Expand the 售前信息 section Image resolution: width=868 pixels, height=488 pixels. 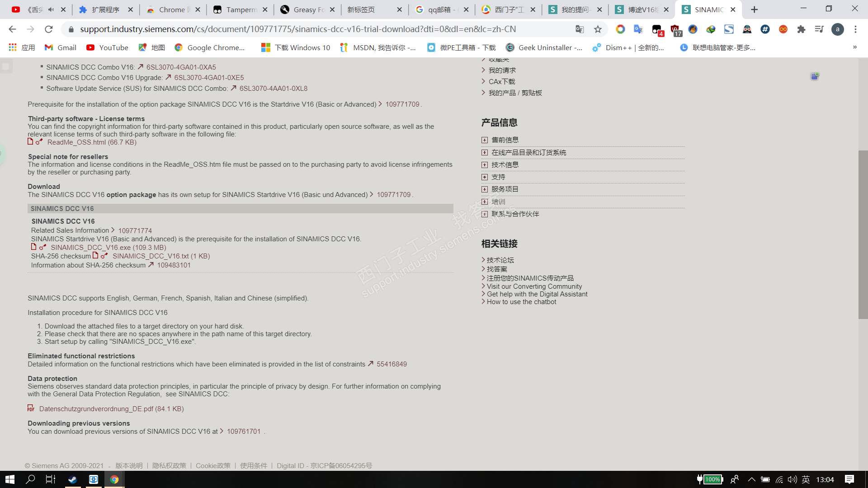[x=485, y=140]
